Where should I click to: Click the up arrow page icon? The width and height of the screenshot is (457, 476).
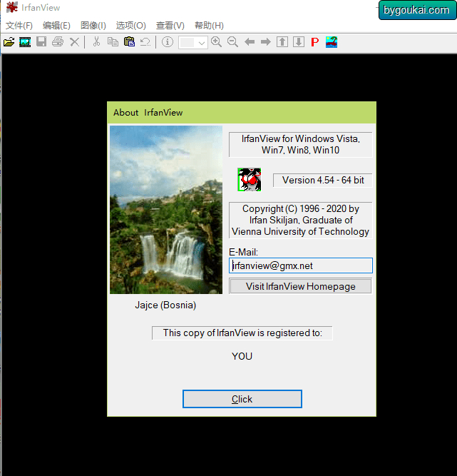coord(282,41)
